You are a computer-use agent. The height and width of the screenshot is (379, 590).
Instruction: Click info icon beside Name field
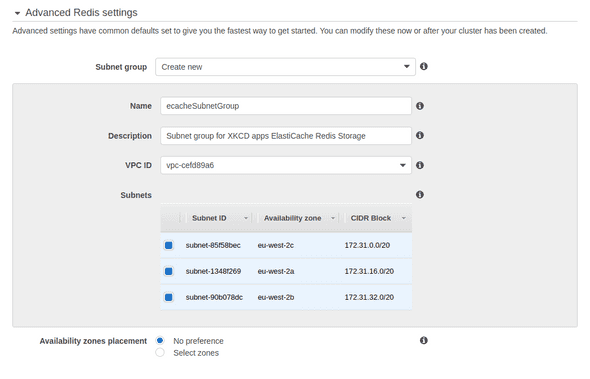pyautogui.click(x=420, y=106)
